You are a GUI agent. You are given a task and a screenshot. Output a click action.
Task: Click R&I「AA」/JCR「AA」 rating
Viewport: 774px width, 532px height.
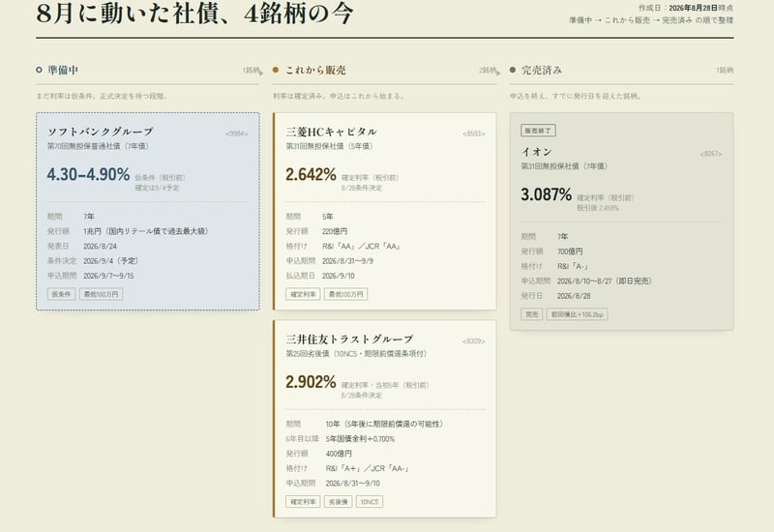tap(361, 246)
